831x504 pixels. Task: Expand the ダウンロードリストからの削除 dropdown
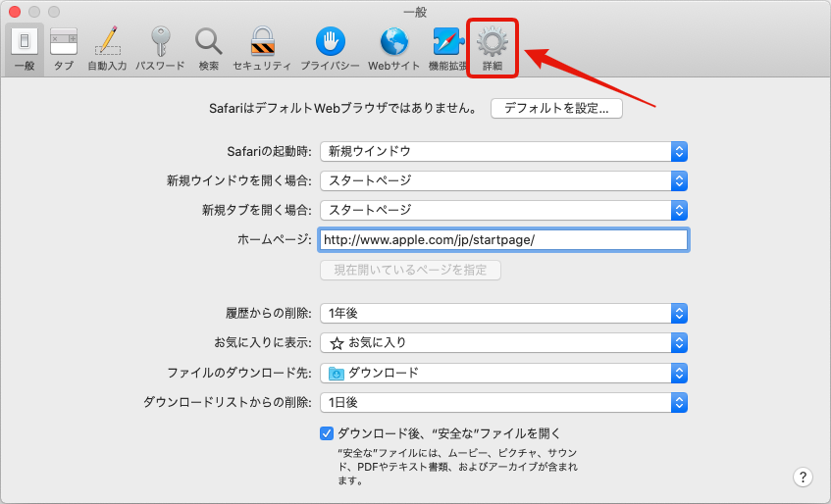tap(503, 403)
